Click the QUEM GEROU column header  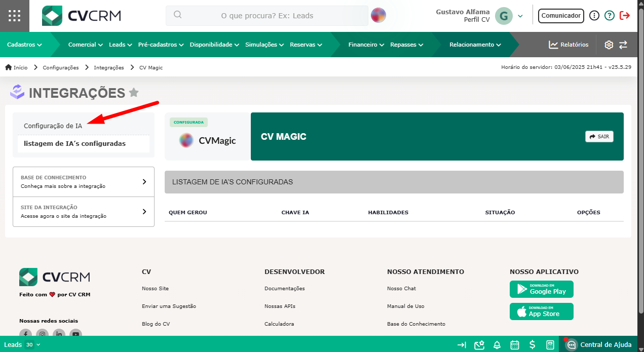tap(188, 212)
